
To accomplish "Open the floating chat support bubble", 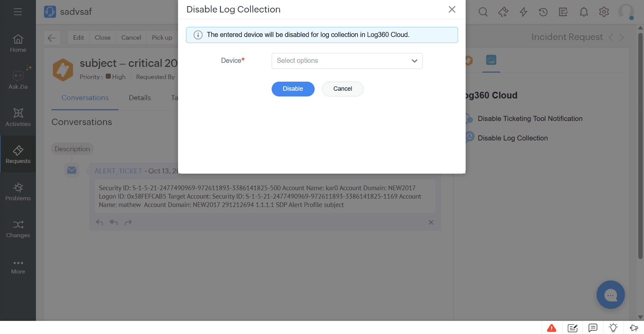I will pos(610,295).
